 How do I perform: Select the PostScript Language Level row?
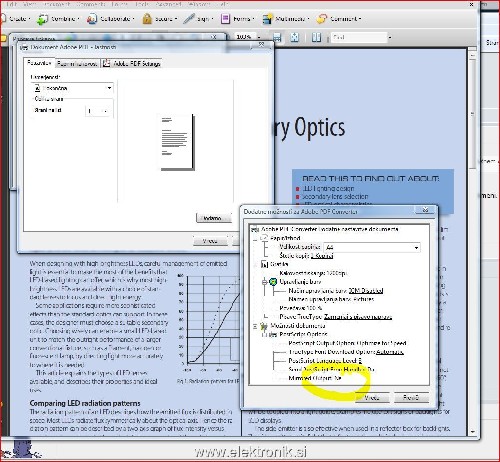[x=325, y=360]
